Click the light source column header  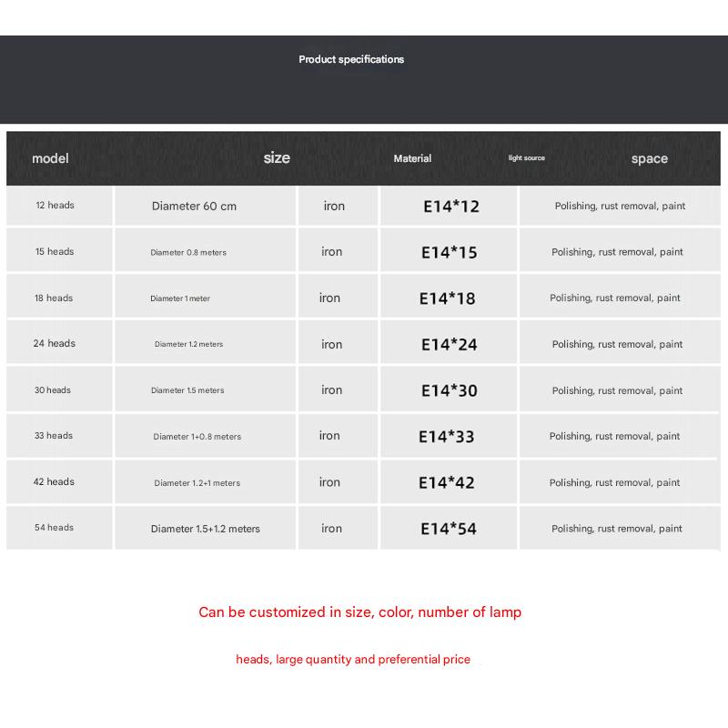(527, 157)
